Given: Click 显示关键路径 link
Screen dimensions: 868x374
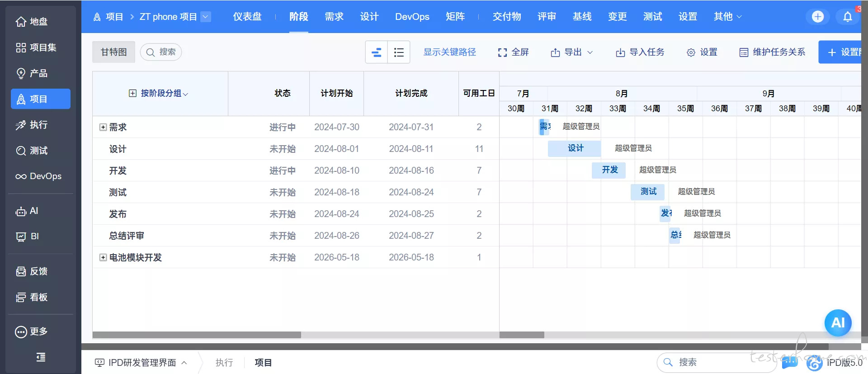Looking at the screenshot, I should tap(450, 52).
